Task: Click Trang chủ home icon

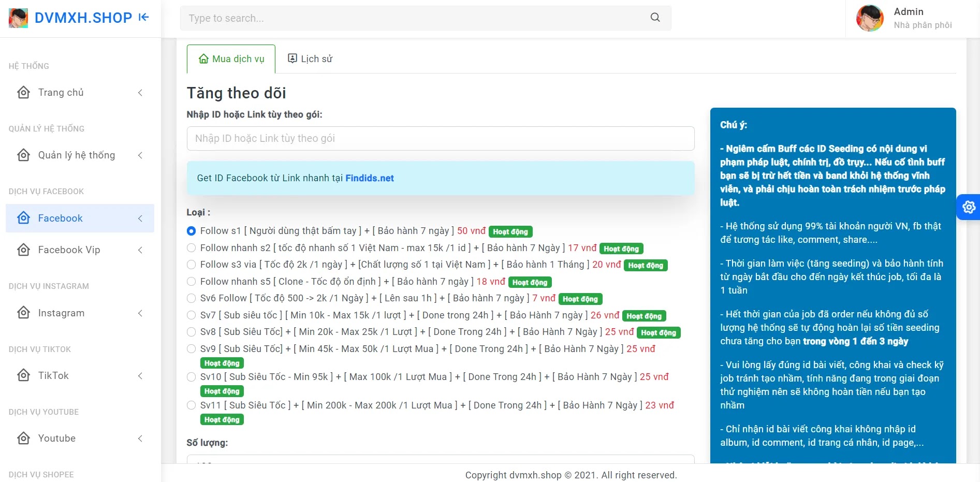Action: [x=23, y=93]
